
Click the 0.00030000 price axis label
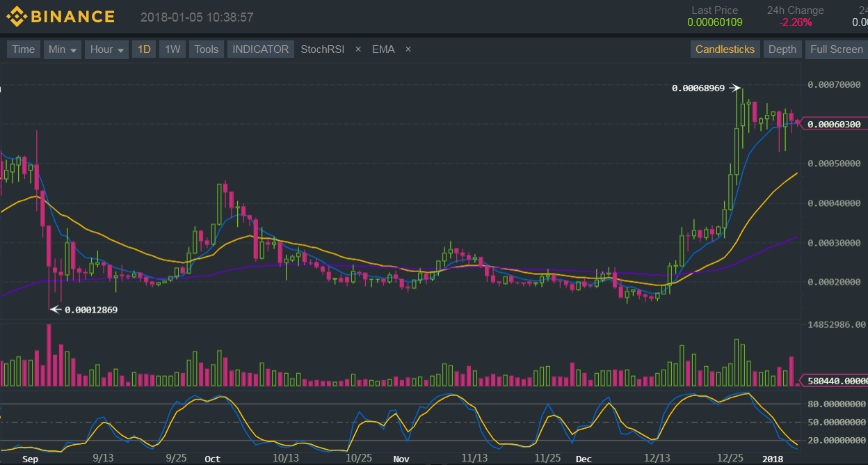[x=834, y=243]
